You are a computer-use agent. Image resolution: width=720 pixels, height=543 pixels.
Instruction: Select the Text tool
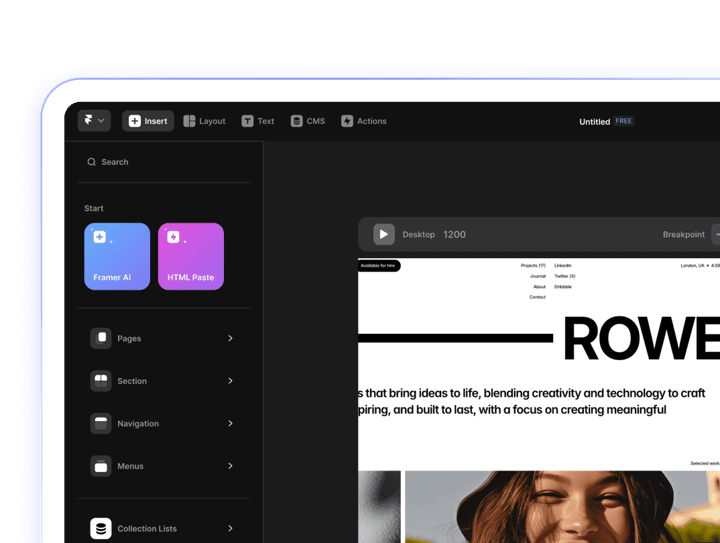click(258, 121)
